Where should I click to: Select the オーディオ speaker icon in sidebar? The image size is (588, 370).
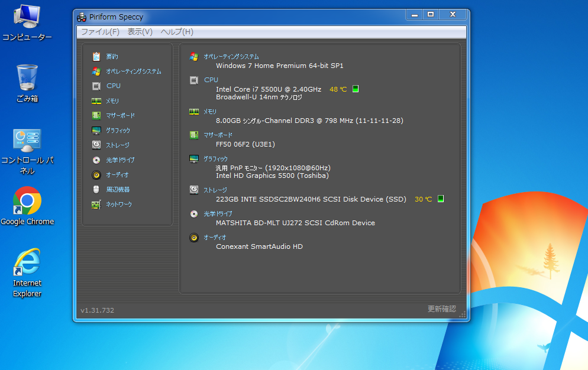pyautogui.click(x=96, y=175)
